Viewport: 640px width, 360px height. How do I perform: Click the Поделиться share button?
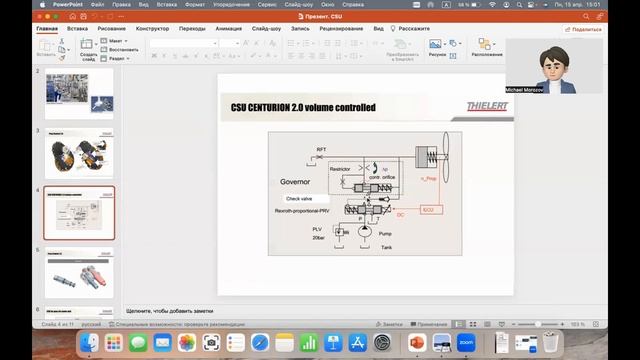click(x=583, y=29)
